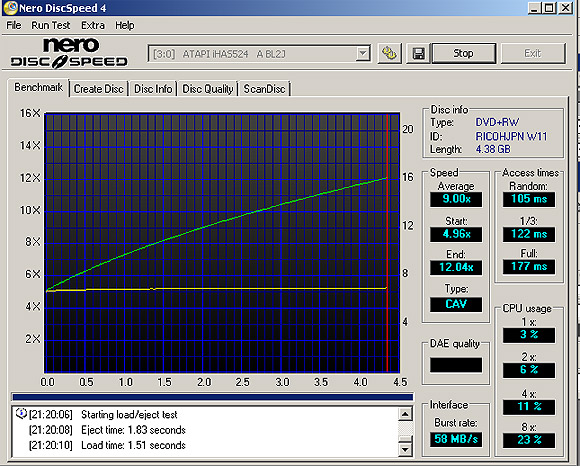This screenshot has height=466, width=580.
Task: Click the floppy disk save icon
Action: (418, 54)
